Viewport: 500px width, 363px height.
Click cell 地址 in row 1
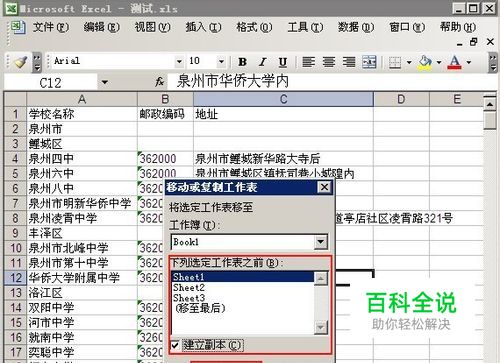283,114
